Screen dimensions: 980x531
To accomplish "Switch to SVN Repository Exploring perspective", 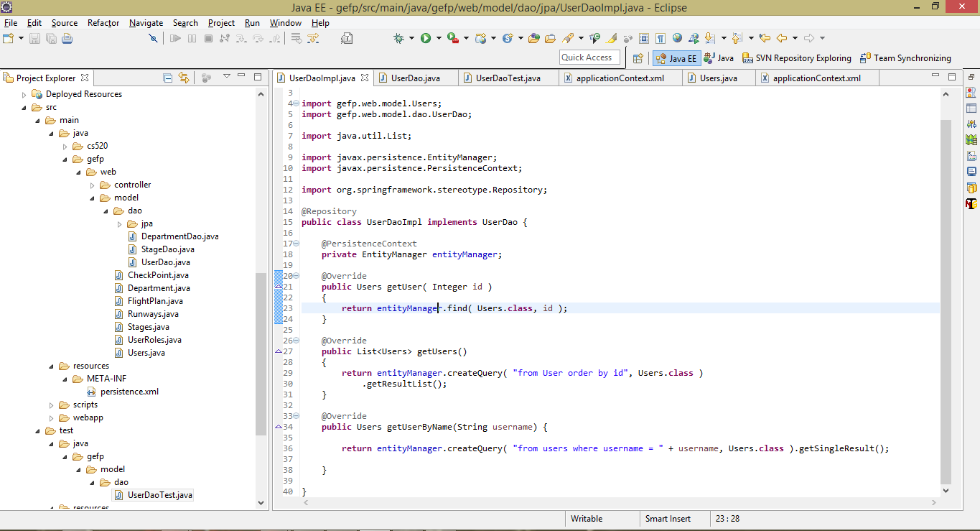I will (x=796, y=58).
